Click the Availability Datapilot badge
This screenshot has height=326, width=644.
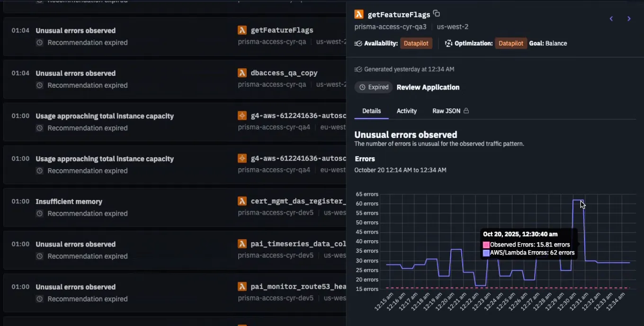[x=416, y=43]
